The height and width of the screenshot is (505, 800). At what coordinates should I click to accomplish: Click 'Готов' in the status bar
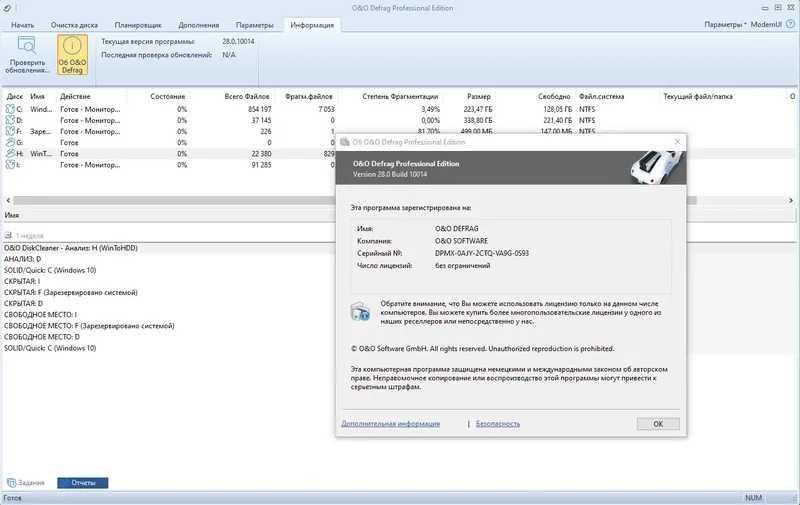point(13,498)
